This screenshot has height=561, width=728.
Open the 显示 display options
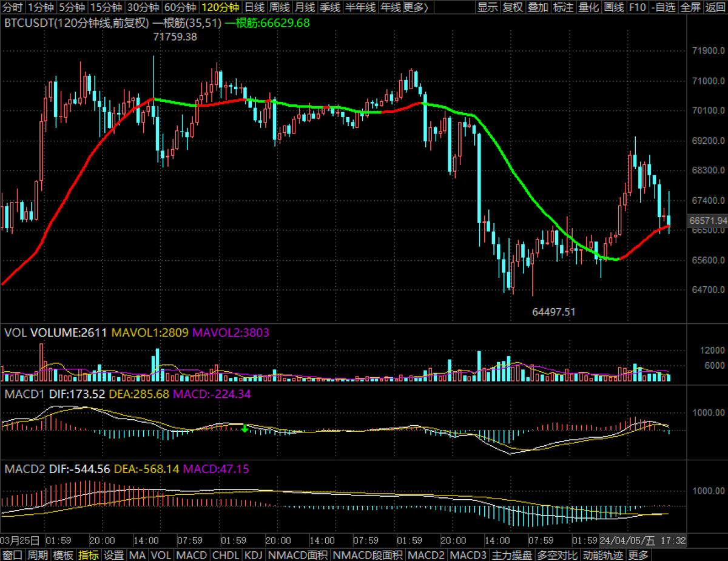488,7
